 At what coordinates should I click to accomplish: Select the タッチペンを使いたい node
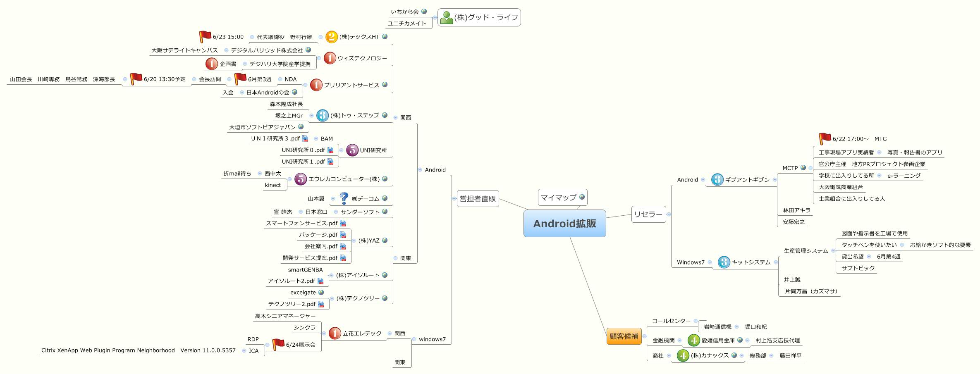pyautogui.click(x=869, y=245)
